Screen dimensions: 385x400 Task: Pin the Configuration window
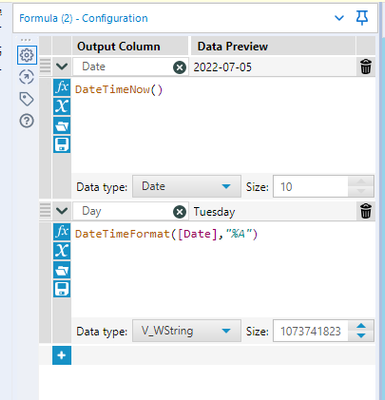click(x=362, y=18)
